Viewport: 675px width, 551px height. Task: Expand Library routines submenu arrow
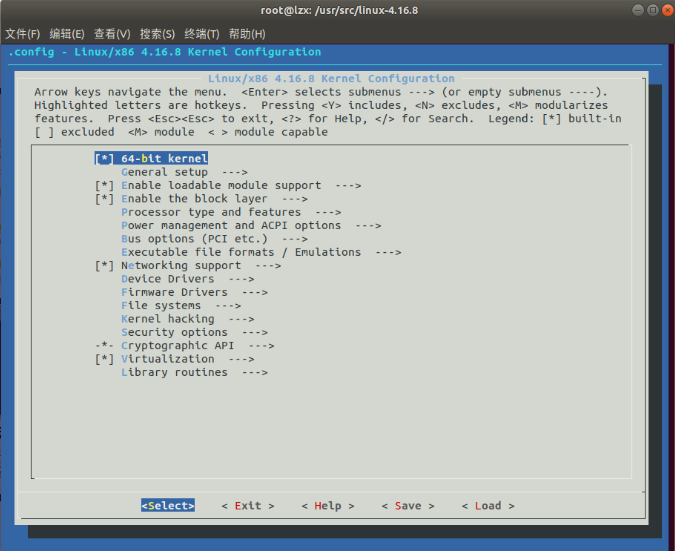(255, 372)
